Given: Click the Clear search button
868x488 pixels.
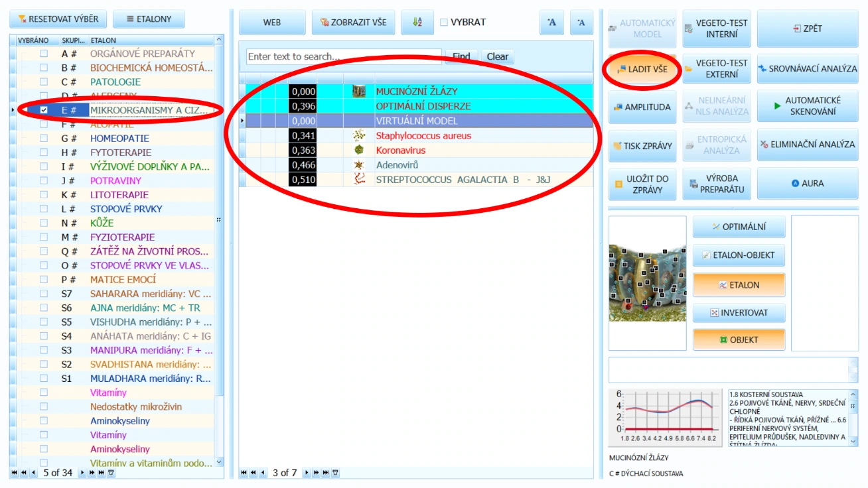Looking at the screenshot, I should tap(498, 56).
